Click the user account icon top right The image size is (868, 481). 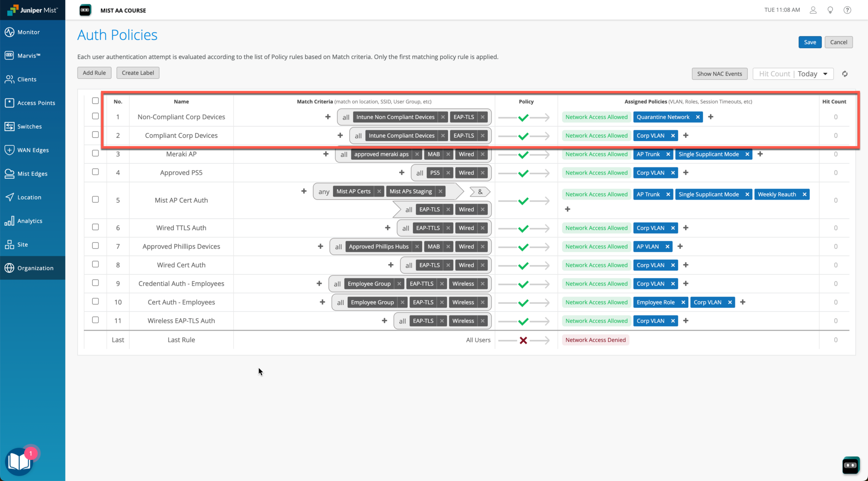point(813,10)
